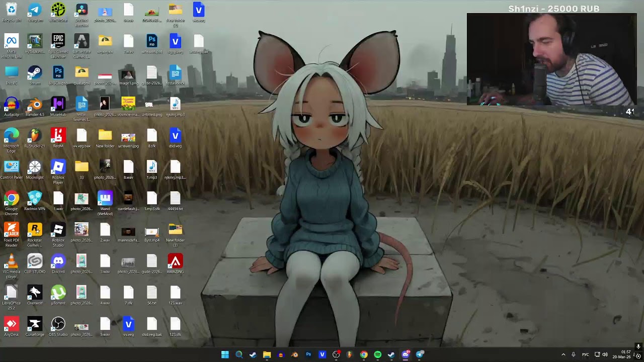The height and width of the screenshot is (362, 644).
Task: Select the 123.wav audio file
Action: 175,296
